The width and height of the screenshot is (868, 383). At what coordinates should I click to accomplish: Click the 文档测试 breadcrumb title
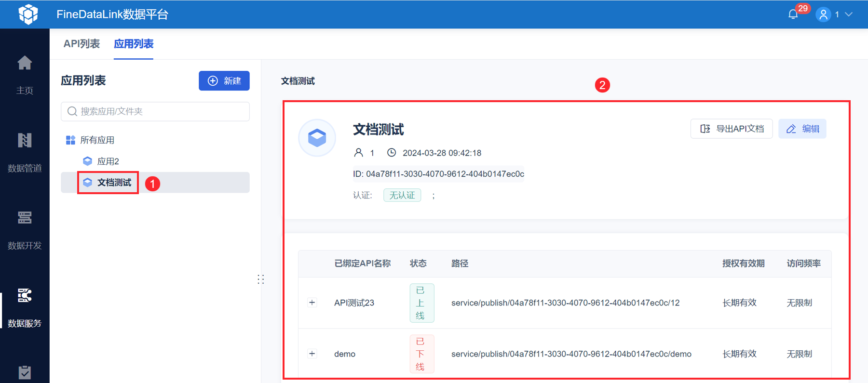(298, 81)
